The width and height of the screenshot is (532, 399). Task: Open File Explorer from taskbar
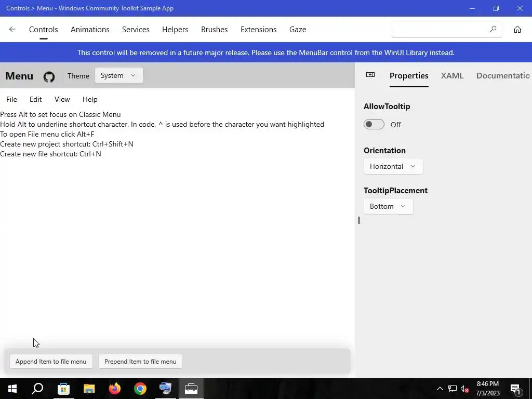pos(89,389)
